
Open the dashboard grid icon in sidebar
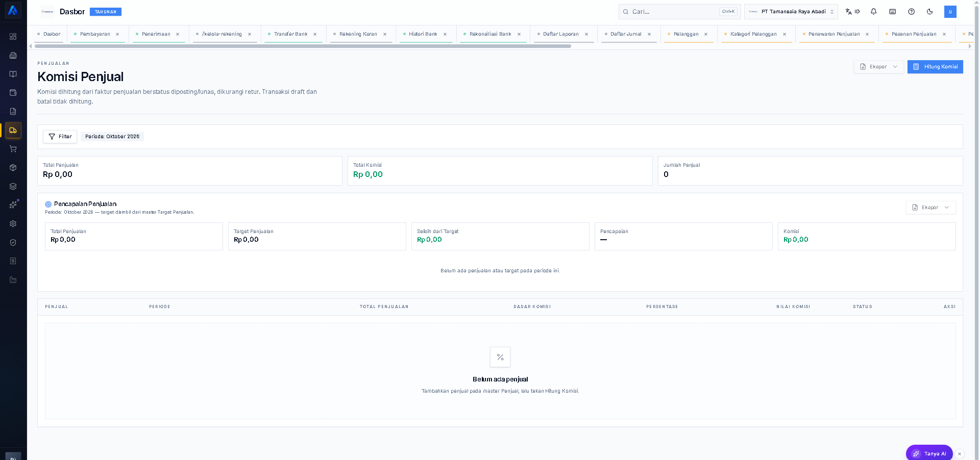point(13,37)
